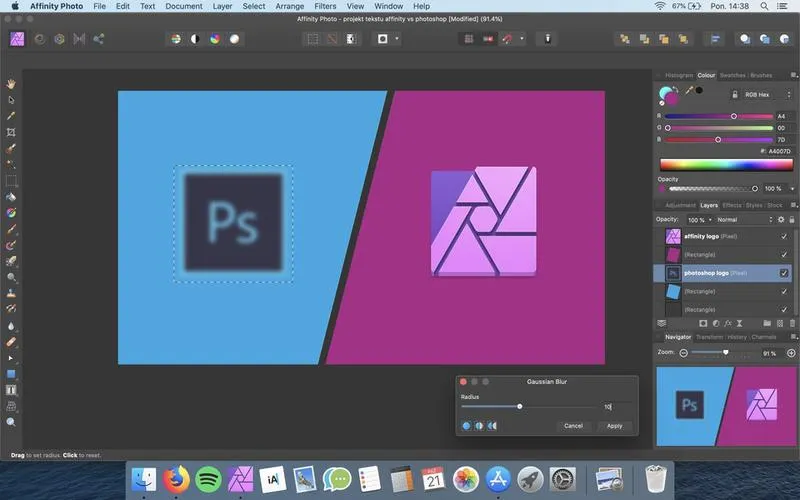Apply Auto Contrast half-circle icon
The height and width of the screenshot is (500, 800).
(x=195, y=39)
